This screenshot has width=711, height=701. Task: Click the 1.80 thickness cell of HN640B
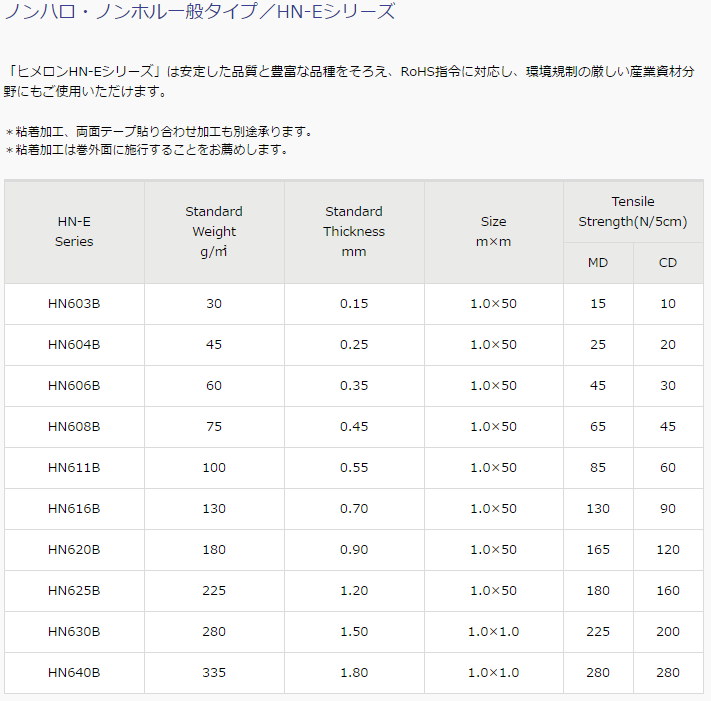tap(354, 673)
